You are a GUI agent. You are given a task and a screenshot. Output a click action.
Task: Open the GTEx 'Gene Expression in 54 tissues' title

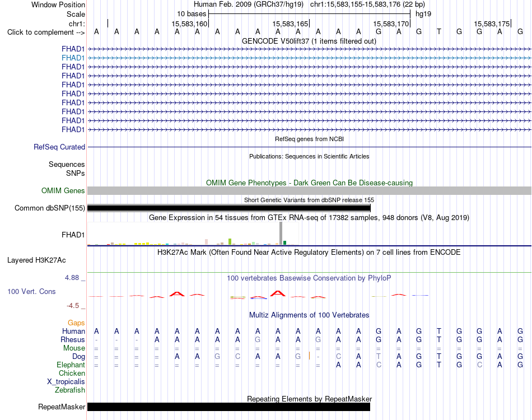tap(309, 217)
